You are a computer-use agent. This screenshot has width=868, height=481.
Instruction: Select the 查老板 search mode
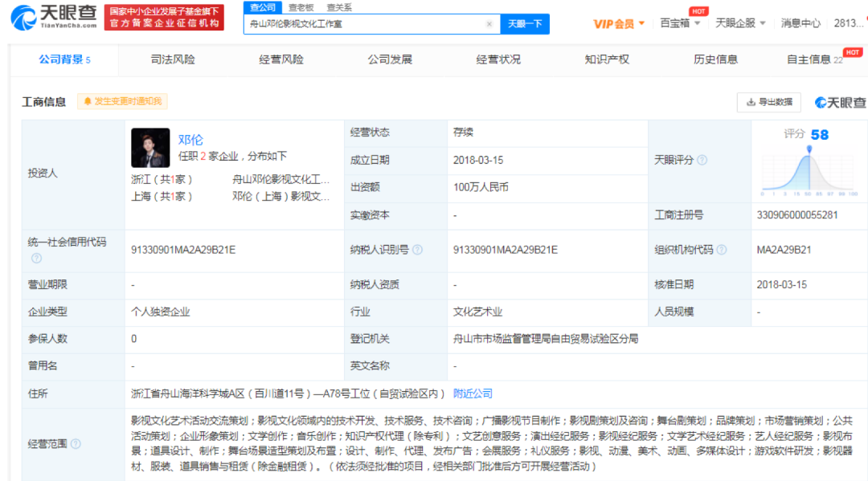(x=301, y=7)
